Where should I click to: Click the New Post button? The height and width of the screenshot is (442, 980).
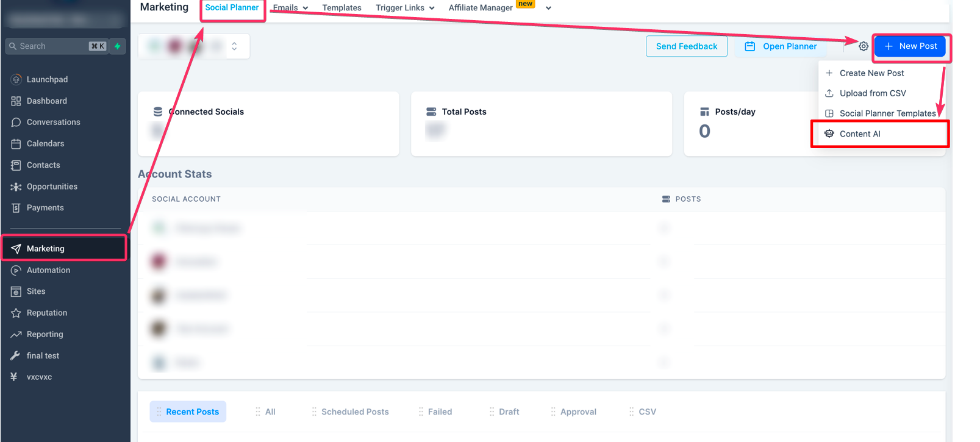coord(910,46)
